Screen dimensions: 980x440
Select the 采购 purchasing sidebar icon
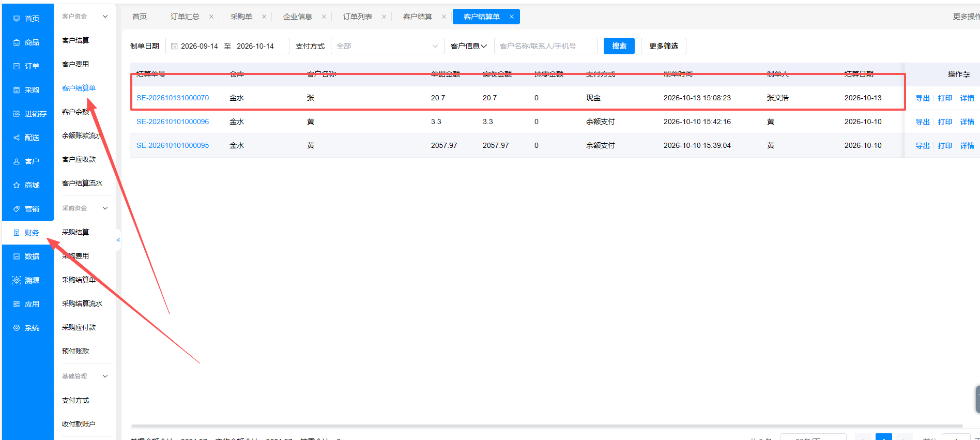pyautogui.click(x=17, y=90)
